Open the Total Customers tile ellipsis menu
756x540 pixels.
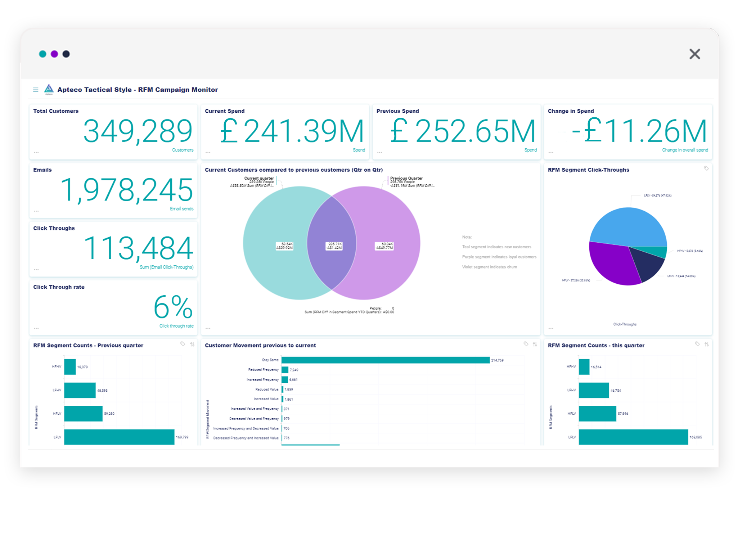point(36,153)
